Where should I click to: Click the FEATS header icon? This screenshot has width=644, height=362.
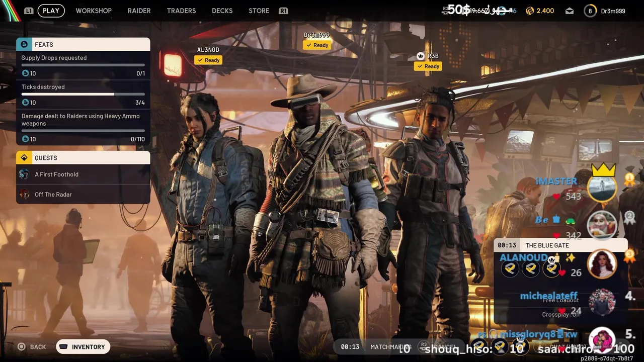[x=24, y=44]
